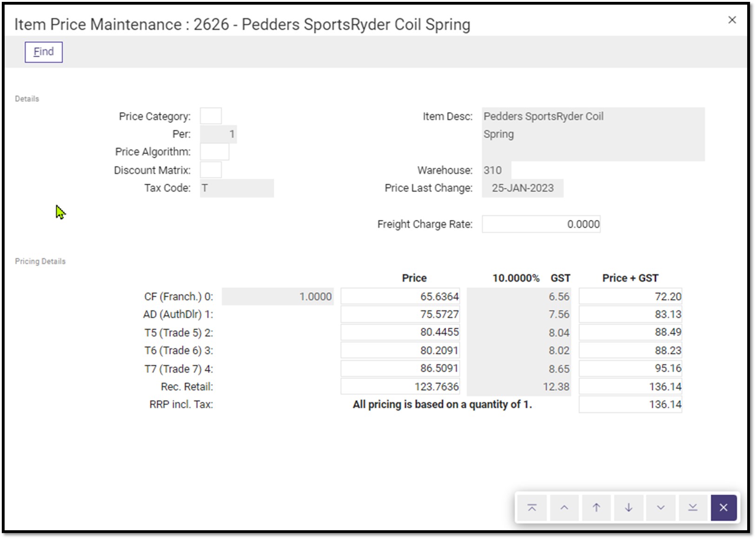Edit T7 (Trade 7) price 86.5091

coord(400,368)
